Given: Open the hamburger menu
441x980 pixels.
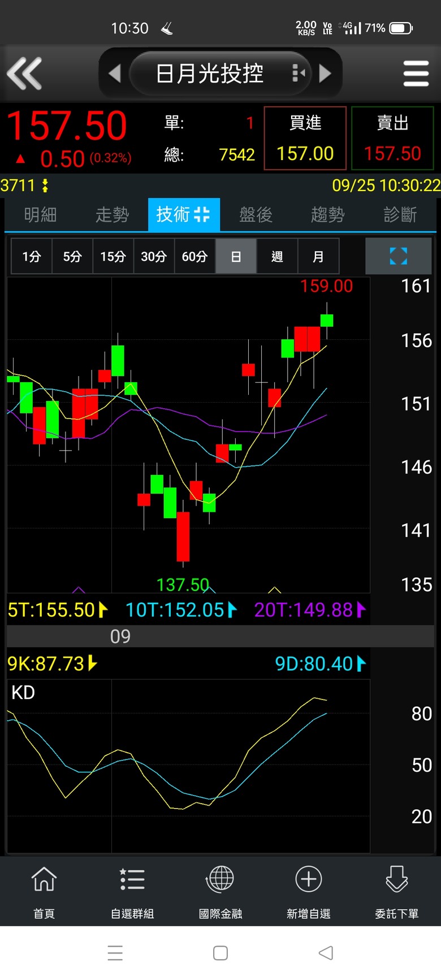Looking at the screenshot, I should tap(416, 74).
